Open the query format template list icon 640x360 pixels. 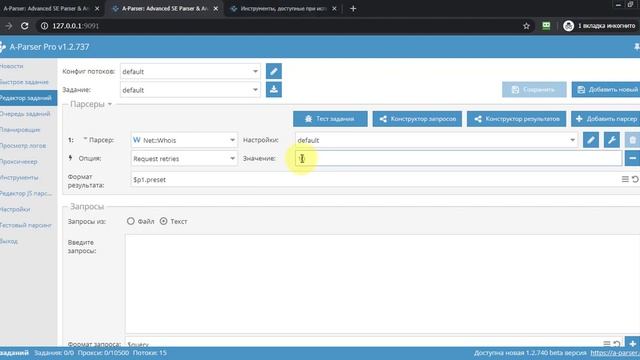(607, 344)
